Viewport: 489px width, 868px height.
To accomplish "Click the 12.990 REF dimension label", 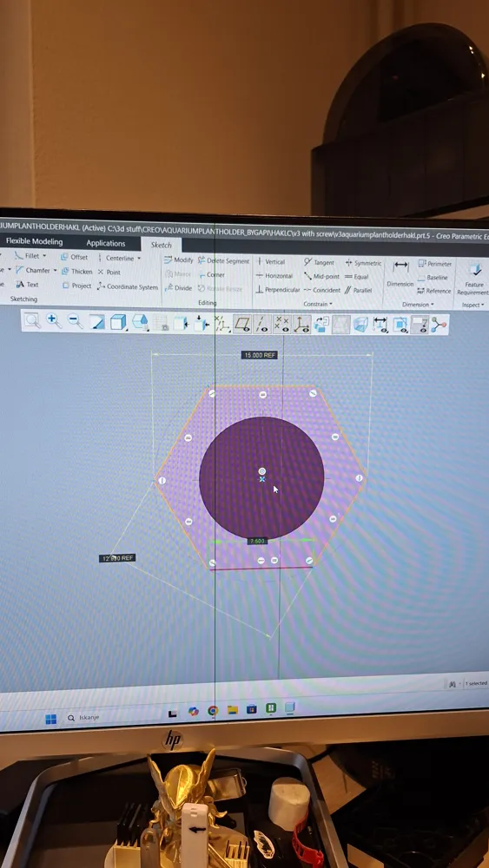I will click(117, 558).
